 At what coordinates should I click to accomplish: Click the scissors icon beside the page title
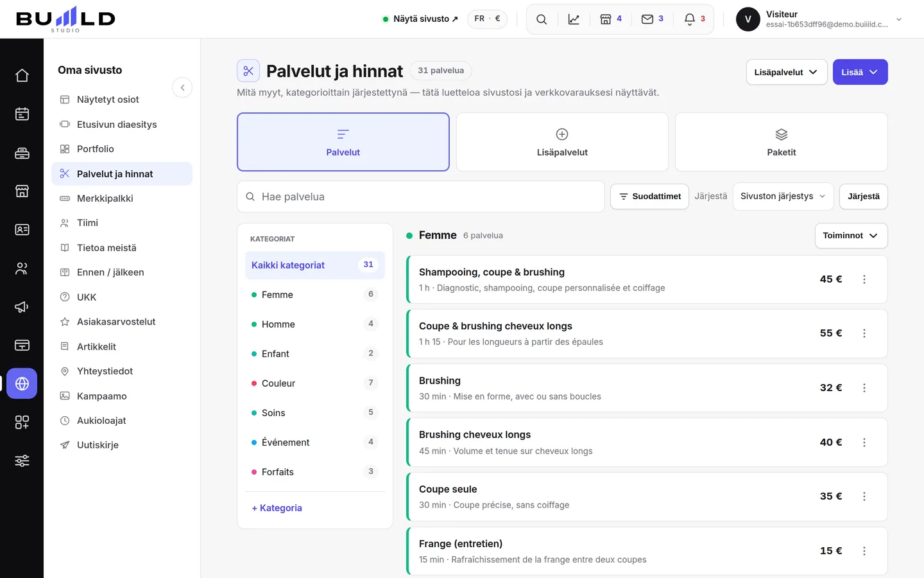pos(248,71)
